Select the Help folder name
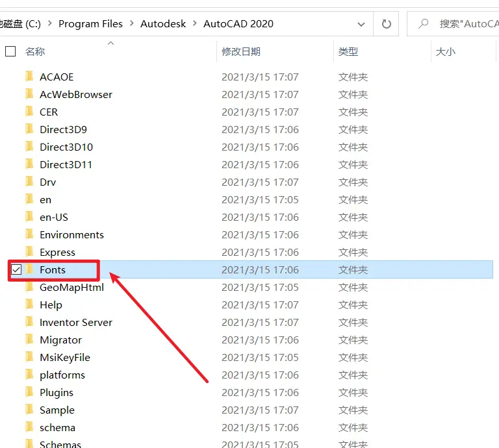 point(51,305)
